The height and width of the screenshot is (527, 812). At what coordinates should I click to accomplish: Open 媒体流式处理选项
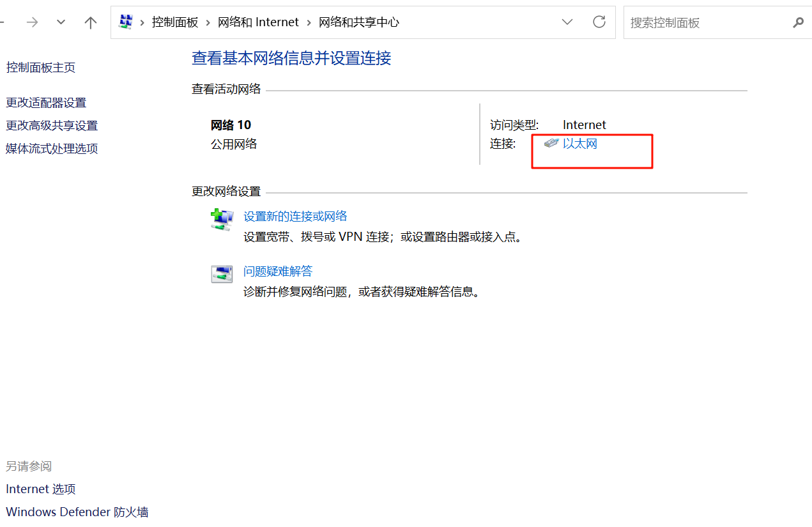[x=51, y=148]
